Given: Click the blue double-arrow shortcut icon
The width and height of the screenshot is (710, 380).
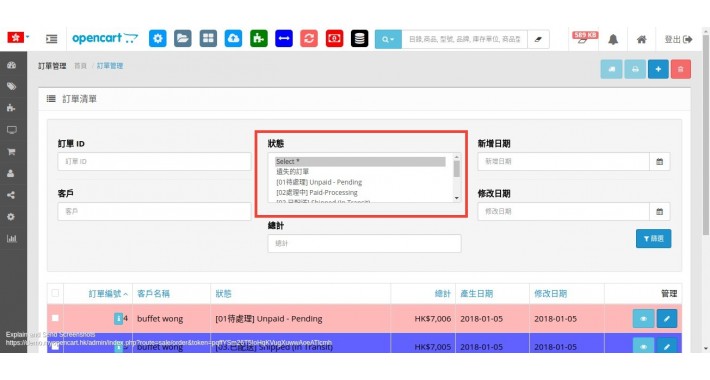Looking at the screenshot, I should click(284, 39).
